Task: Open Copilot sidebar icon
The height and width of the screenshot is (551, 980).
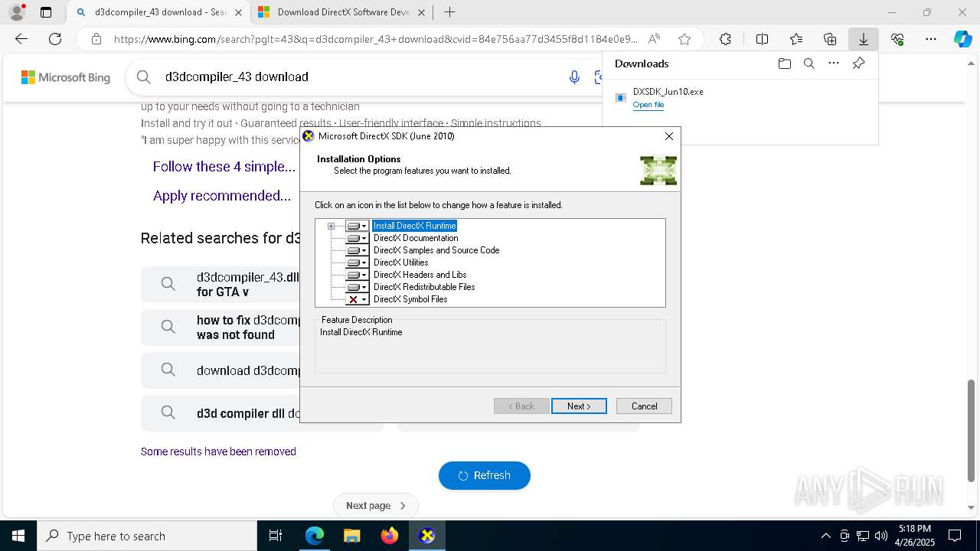Action: coord(963,39)
